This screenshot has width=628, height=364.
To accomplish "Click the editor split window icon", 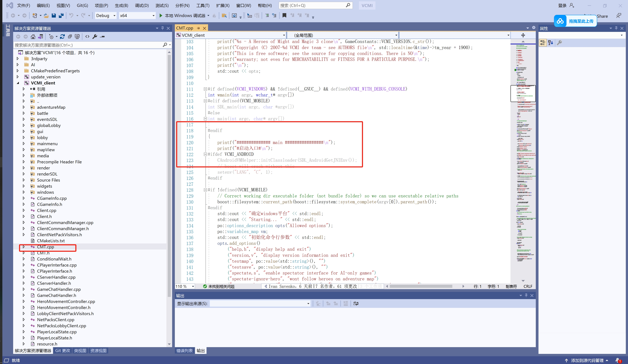I will tap(523, 35).
